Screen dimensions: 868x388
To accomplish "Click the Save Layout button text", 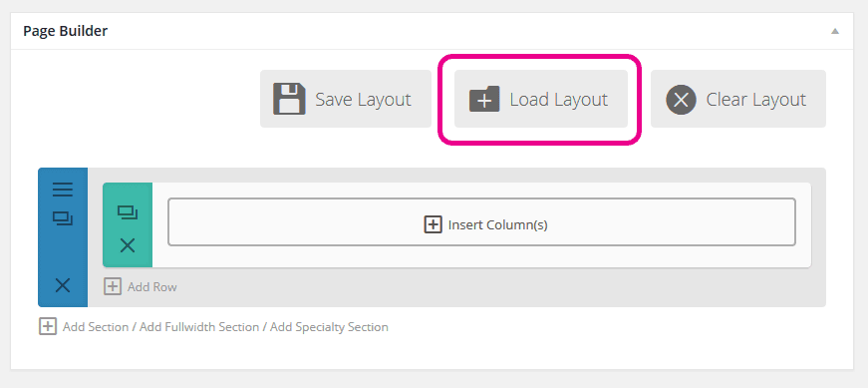I will (x=363, y=100).
